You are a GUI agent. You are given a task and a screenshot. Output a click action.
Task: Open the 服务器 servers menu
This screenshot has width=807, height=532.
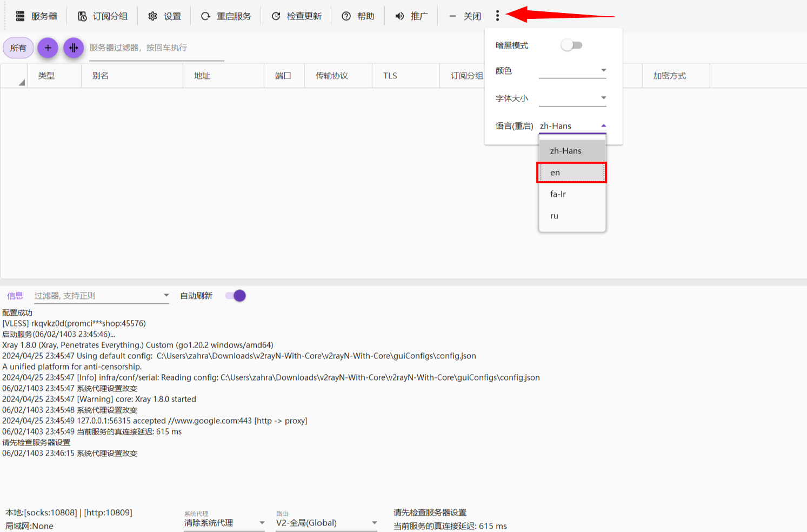click(37, 16)
